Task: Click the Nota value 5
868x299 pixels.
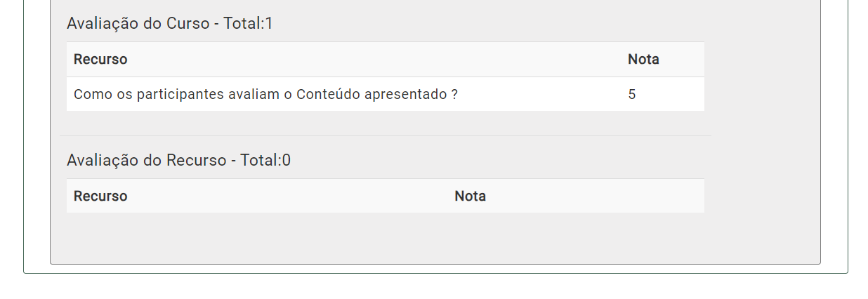Action: (x=632, y=94)
